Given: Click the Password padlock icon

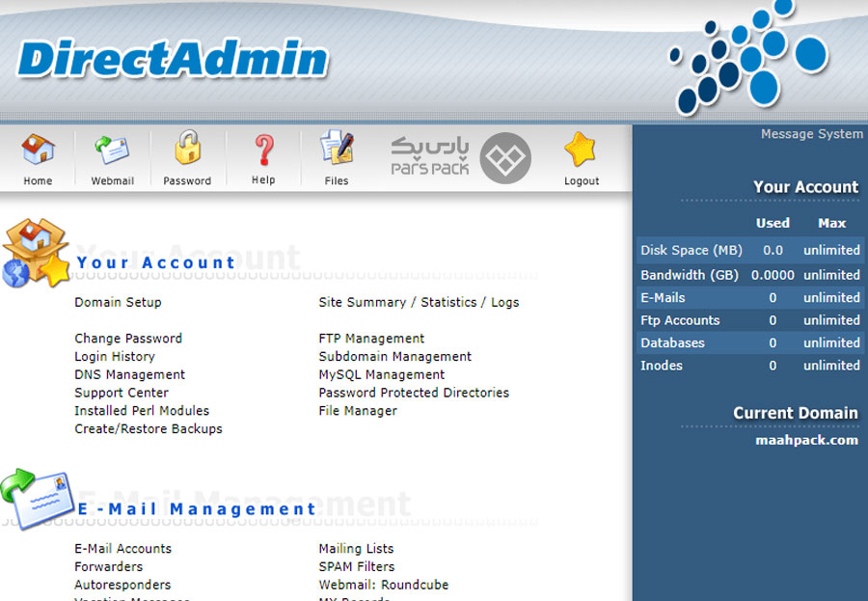Looking at the screenshot, I should pyautogui.click(x=187, y=148).
